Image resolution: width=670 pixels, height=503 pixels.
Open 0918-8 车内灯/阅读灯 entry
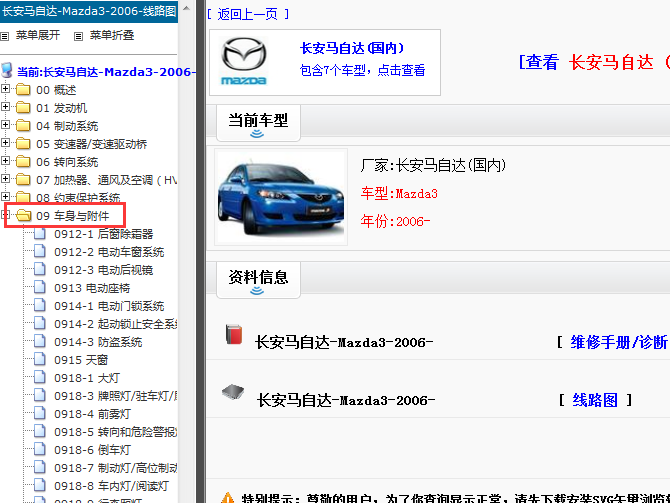pyautogui.click(x=112, y=485)
